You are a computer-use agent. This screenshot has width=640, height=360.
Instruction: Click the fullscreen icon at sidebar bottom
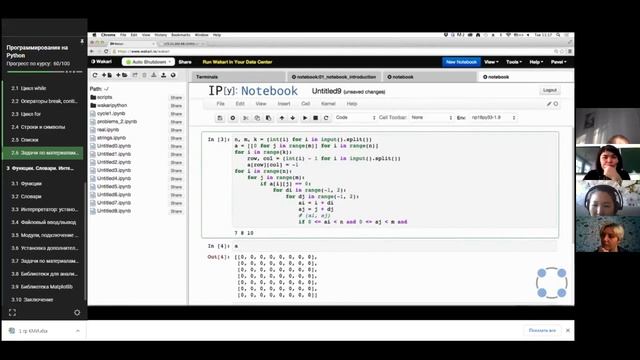click(x=12, y=313)
